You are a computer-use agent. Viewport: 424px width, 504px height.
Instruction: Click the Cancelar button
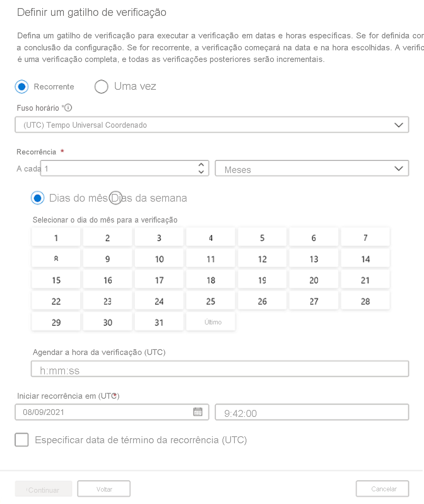click(x=382, y=489)
